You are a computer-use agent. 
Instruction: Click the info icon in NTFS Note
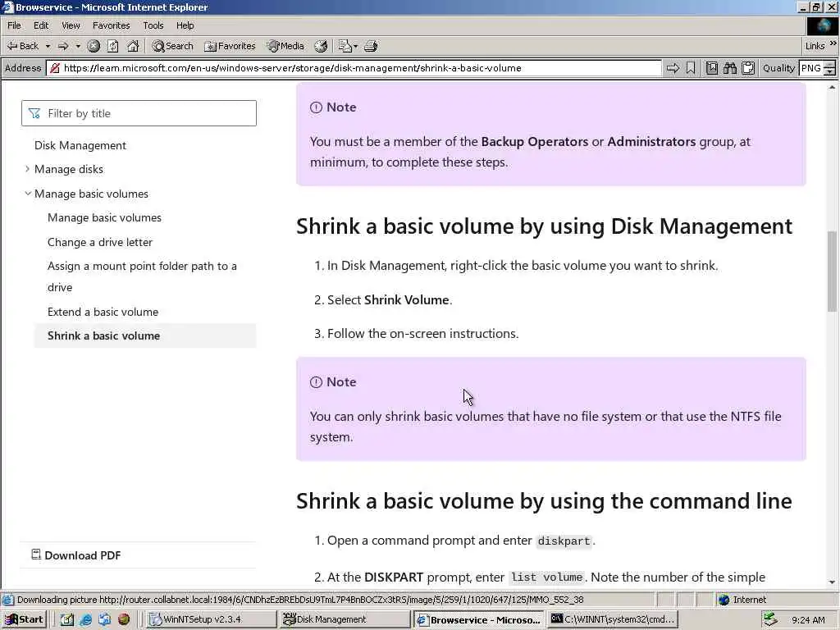click(316, 382)
